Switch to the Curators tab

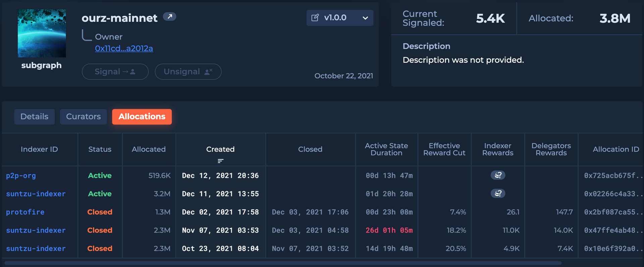tap(83, 117)
